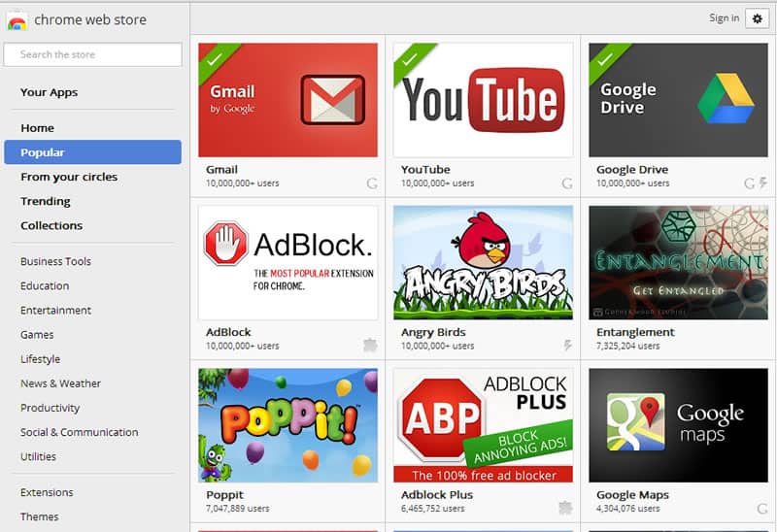Click the puzzle piece icon under Adblock Plus

pyautogui.click(x=565, y=508)
